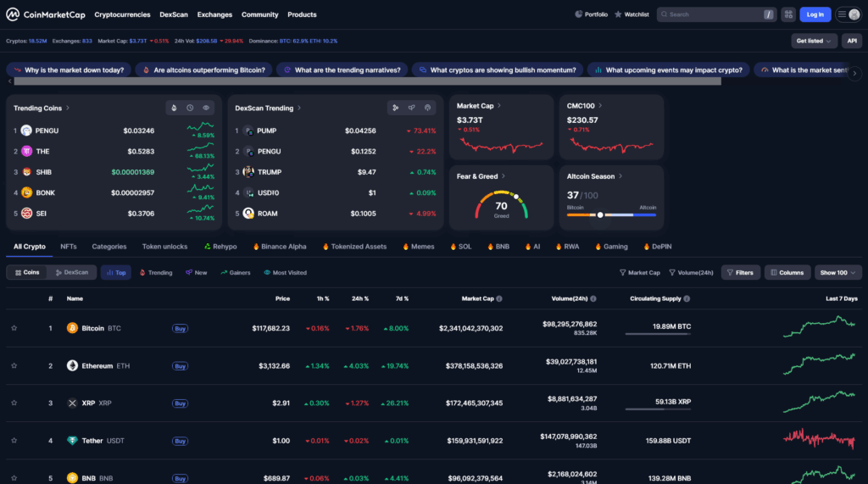Viewport: 868px width, 484px height.
Task: Focus the Search input field
Action: click(x=712, y=14)
